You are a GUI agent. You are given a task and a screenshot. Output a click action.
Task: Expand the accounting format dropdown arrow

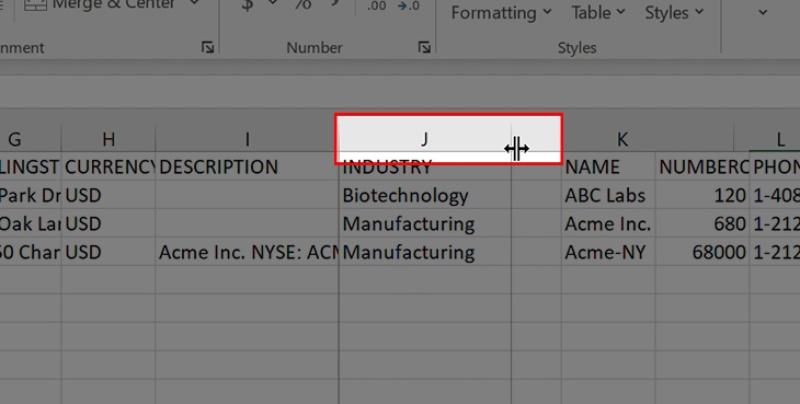(x=273, y=7)
